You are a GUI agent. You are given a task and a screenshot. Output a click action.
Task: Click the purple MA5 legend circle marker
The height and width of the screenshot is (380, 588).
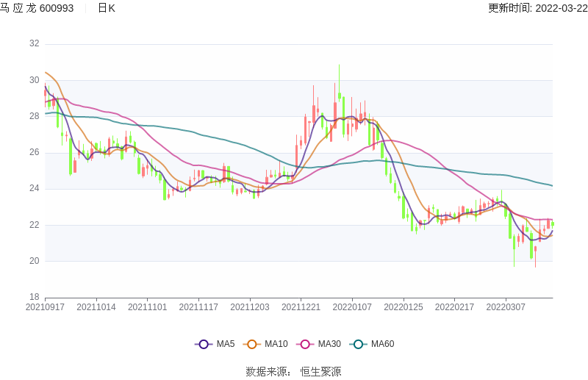[x=204, y=344]
